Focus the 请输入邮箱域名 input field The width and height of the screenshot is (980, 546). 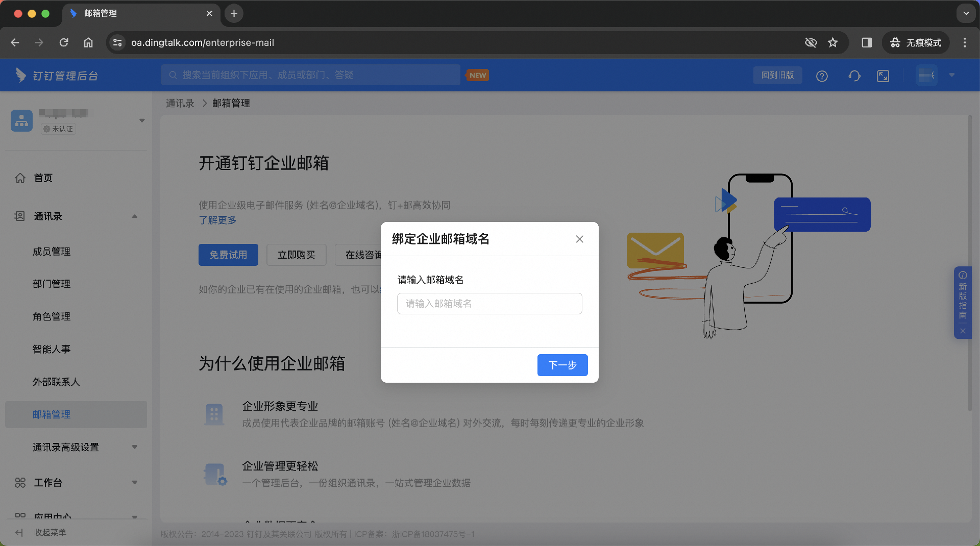[x=489, y=304]
